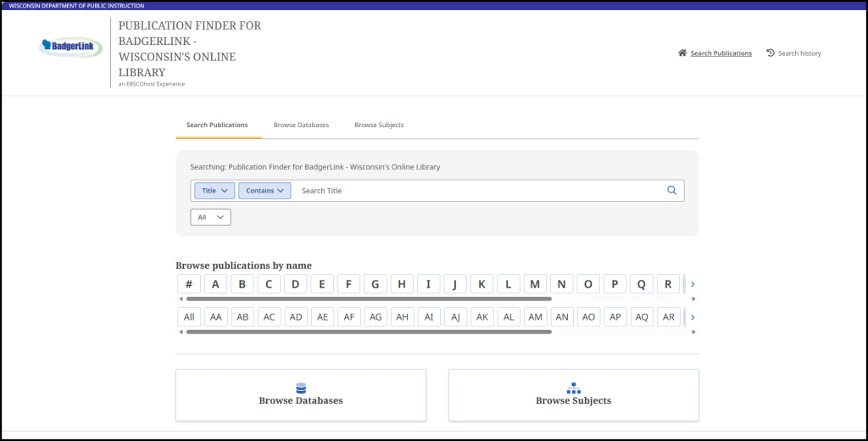Image resolution: width=868 pixels, height=441 pixels.
Task: Choose letter R button
Action: pos(668,284)
